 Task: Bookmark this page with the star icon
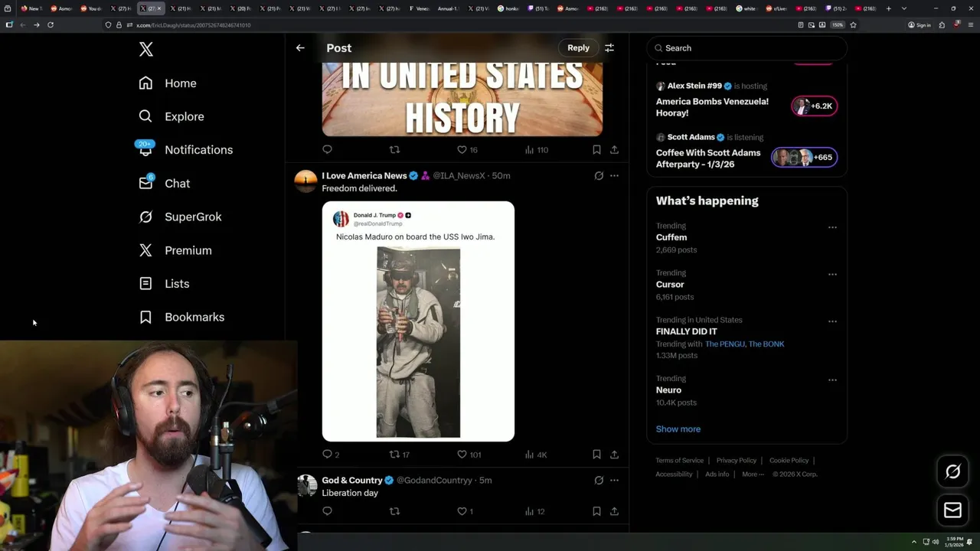[x=853, y=24]
